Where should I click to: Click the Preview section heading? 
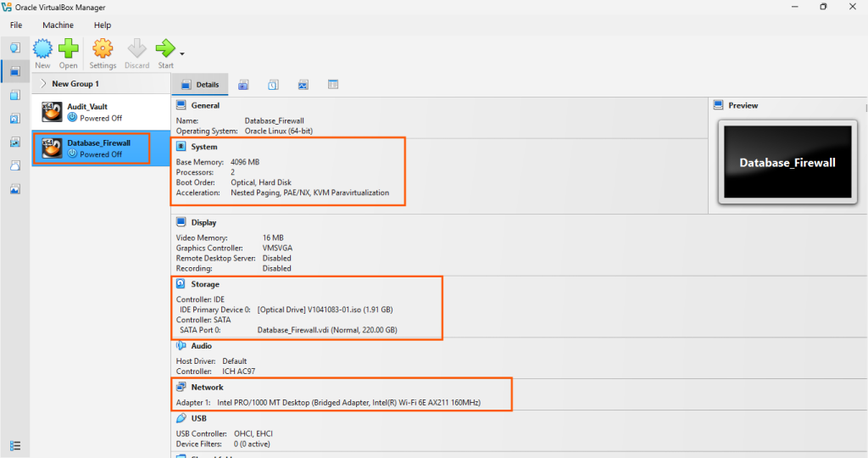(743, 105)
